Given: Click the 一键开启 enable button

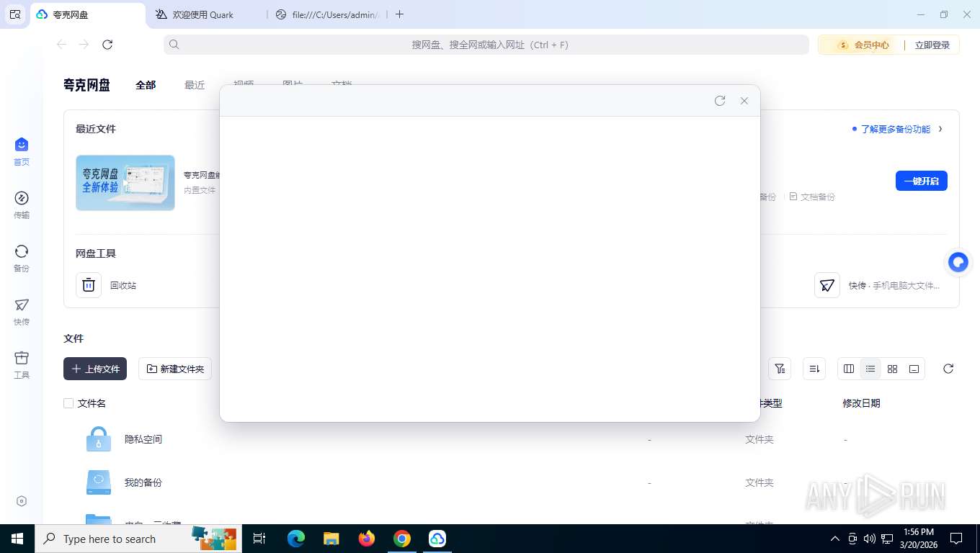Looking at the screenshot, I should tap(922, 181).
